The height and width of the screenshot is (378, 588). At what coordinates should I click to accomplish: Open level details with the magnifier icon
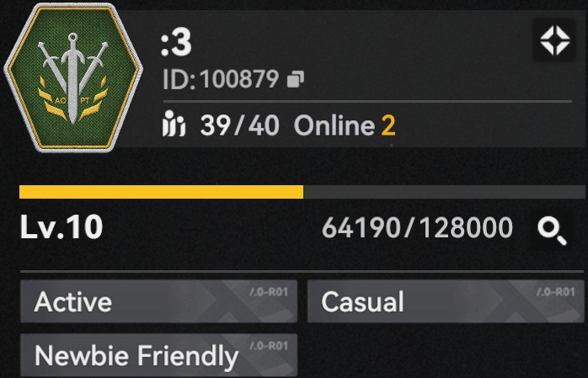click(x=552, y=232)
